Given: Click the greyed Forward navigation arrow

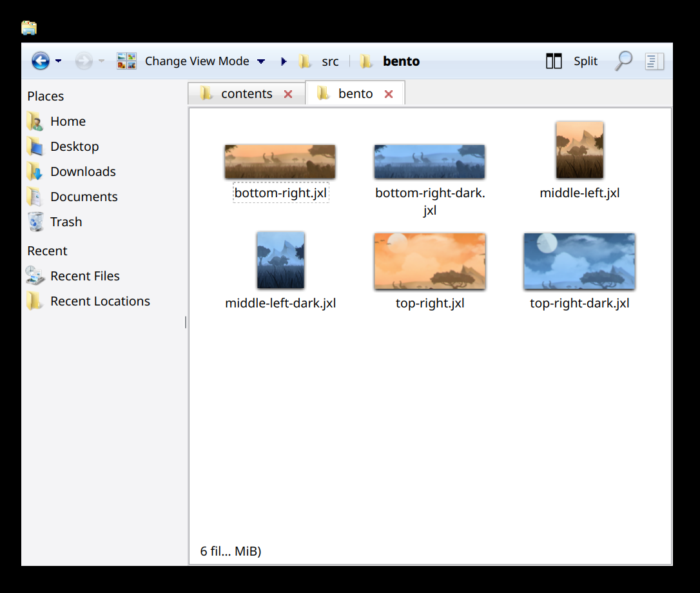Looking at the screenshot, I should [84, 61].
